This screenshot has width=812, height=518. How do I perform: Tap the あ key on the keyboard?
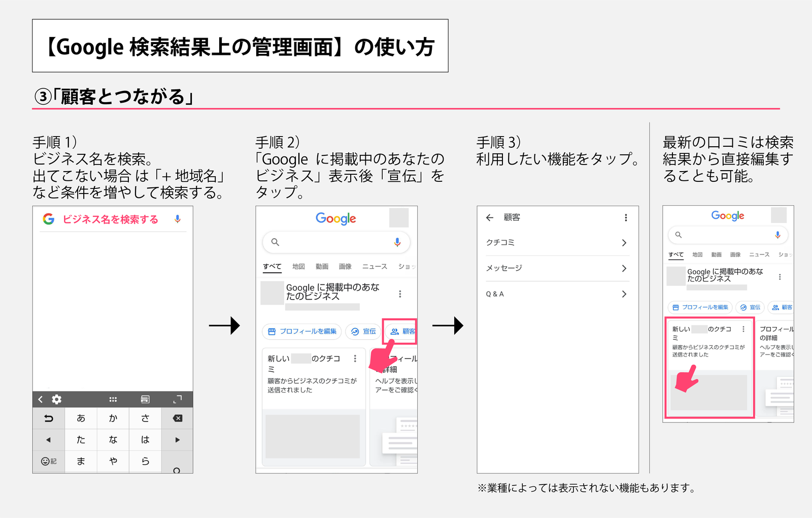(x=81, y=418)
